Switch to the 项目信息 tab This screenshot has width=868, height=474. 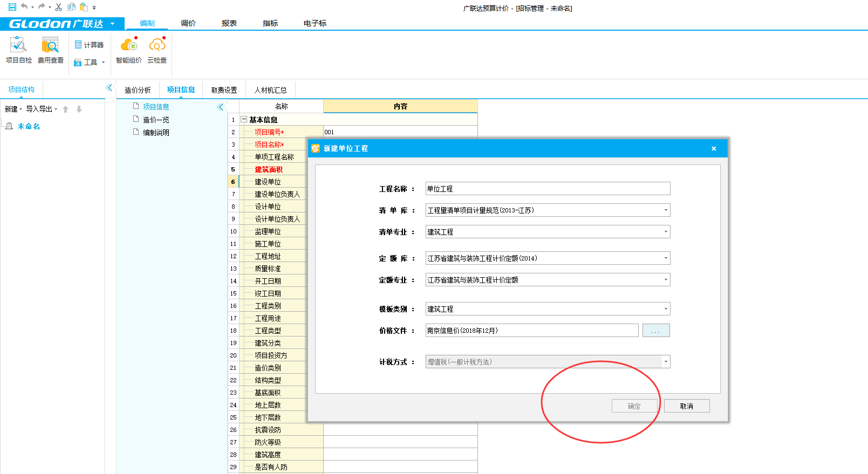(x=181, y=90)
